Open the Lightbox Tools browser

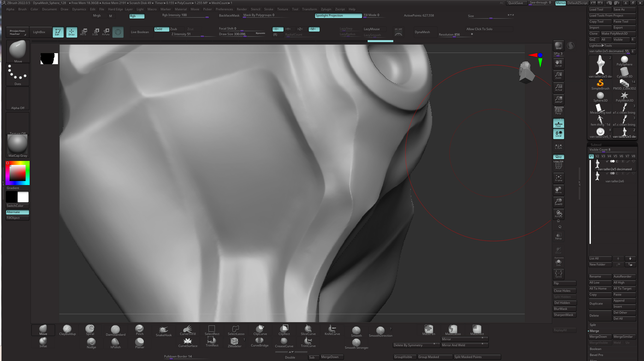pos(612,46)
